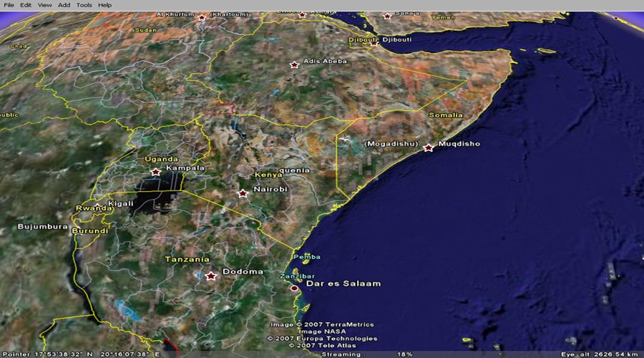Click the Pointer coordinates in status bar
This screenshot has width=644, height=358.
[x=82, y=354]
